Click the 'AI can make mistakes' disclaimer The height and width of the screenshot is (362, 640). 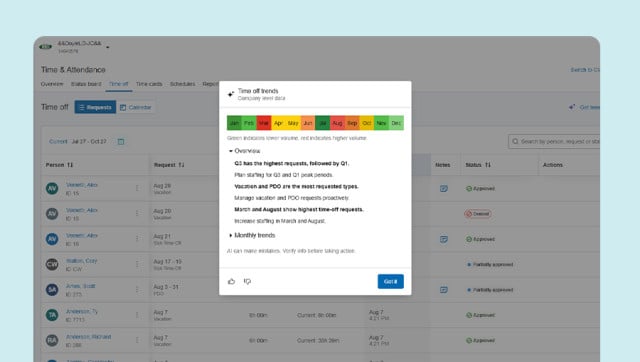(291, 251)
